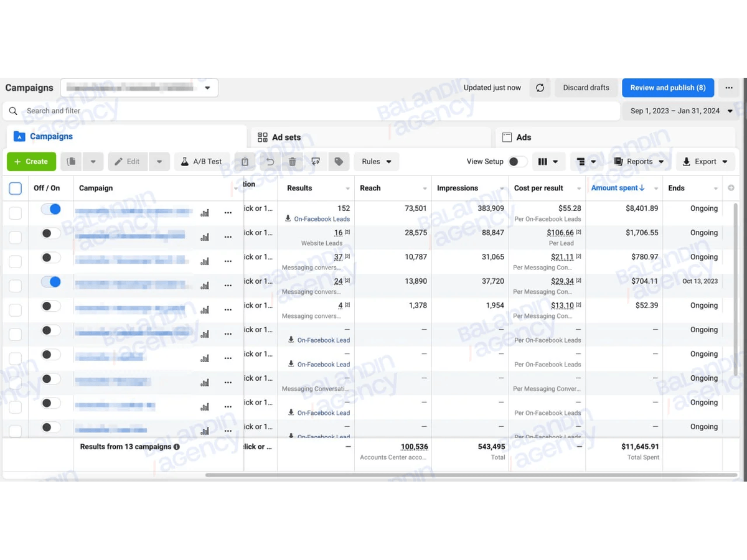Click the trash delete icon in toolbar
Viewport: 747px width, 560px height.
(x=293, y=162)
